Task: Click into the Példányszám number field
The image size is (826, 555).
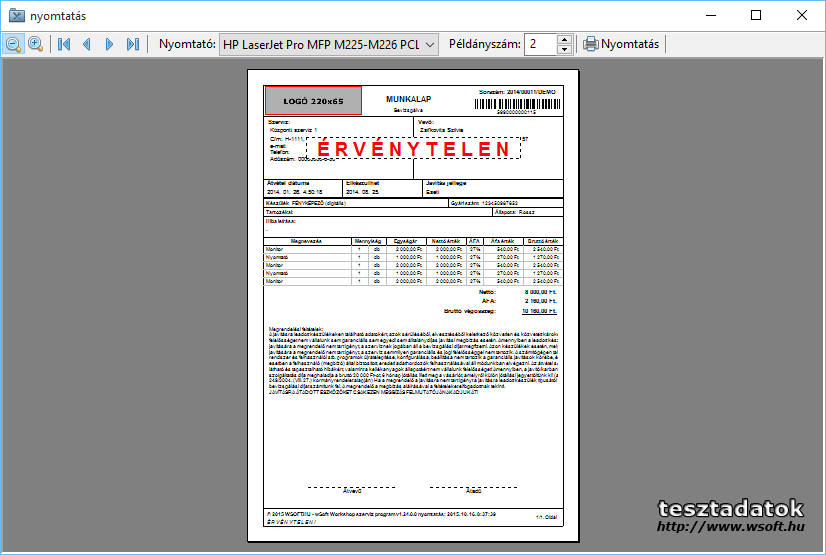Action: [540, 44]
